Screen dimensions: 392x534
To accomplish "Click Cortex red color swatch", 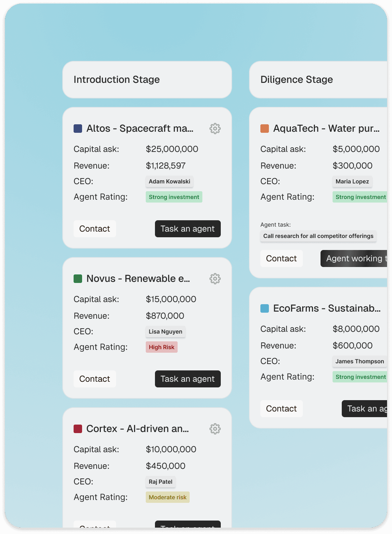I will (78, 429).
